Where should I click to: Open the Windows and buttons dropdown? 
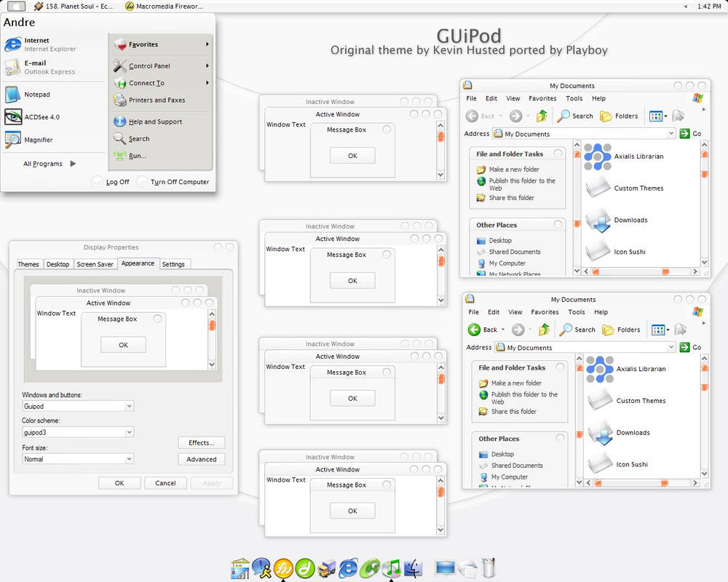[x=129, y=406]
